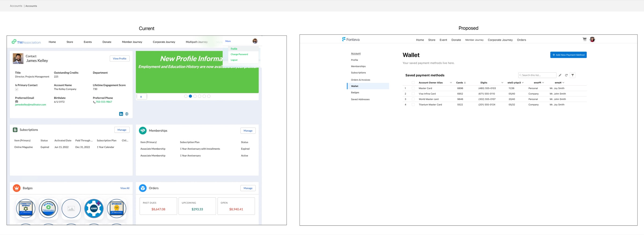Screen dimensions: 644x235
Task: Click the Fonteva logo
Action: point(351,39)
